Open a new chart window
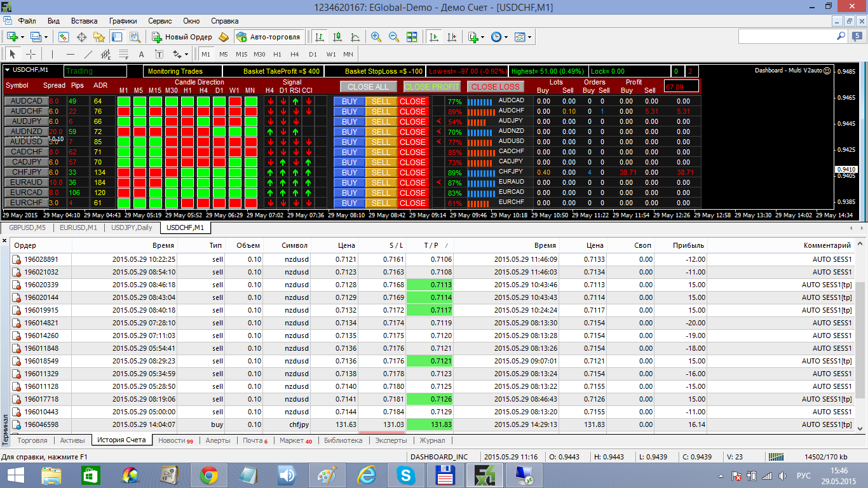868x488 pixels. 12,37
